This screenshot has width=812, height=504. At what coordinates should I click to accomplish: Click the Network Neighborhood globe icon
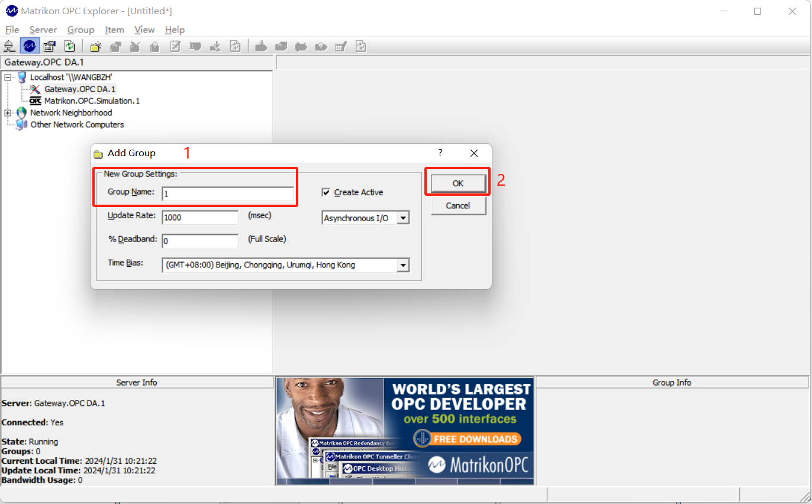point(22,112)
